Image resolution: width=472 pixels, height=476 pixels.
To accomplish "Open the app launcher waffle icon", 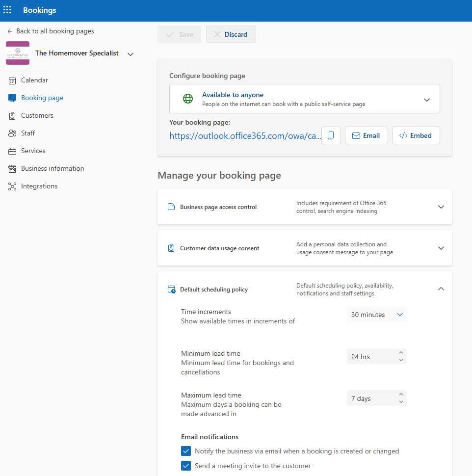I will pyautogui.click(x=7, y=10).
